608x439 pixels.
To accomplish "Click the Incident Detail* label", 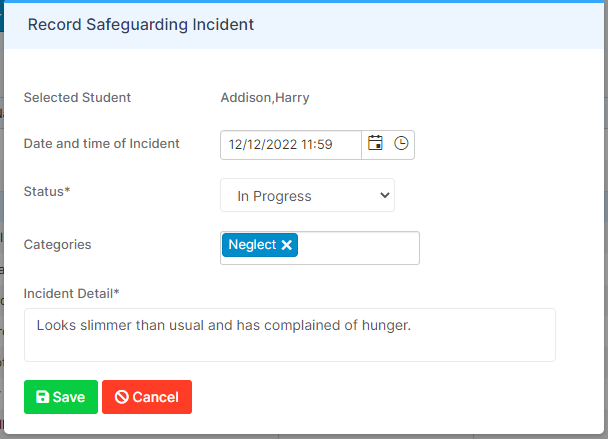I will (71, 294).
